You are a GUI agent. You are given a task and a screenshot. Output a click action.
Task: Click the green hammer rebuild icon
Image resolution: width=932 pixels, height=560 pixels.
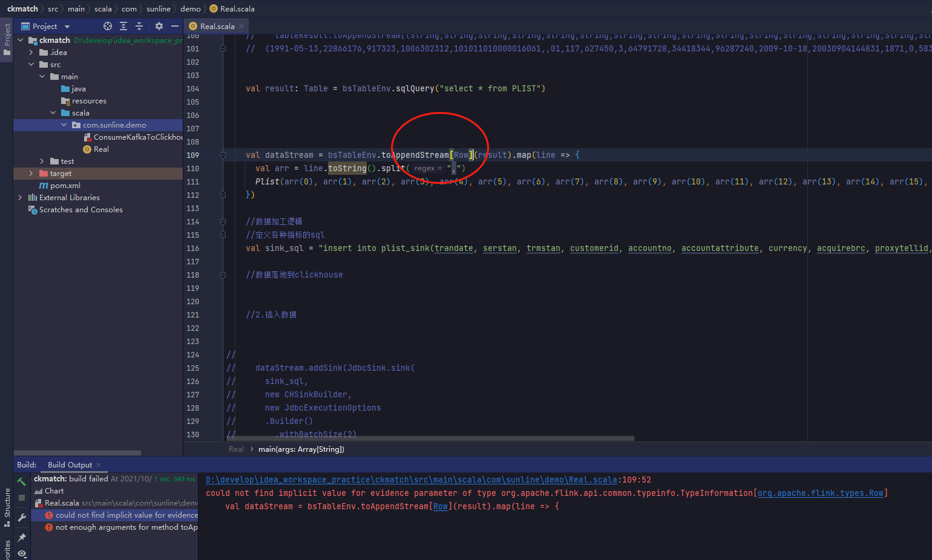22,482
